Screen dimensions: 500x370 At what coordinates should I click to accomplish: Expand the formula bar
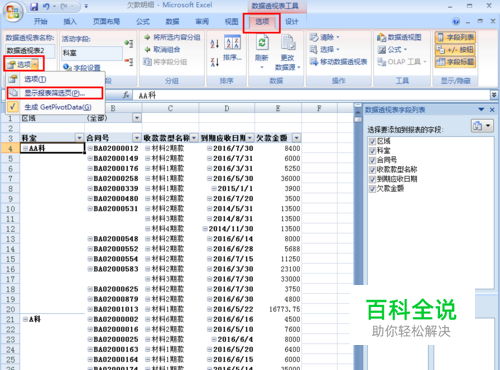pos(494,95)
